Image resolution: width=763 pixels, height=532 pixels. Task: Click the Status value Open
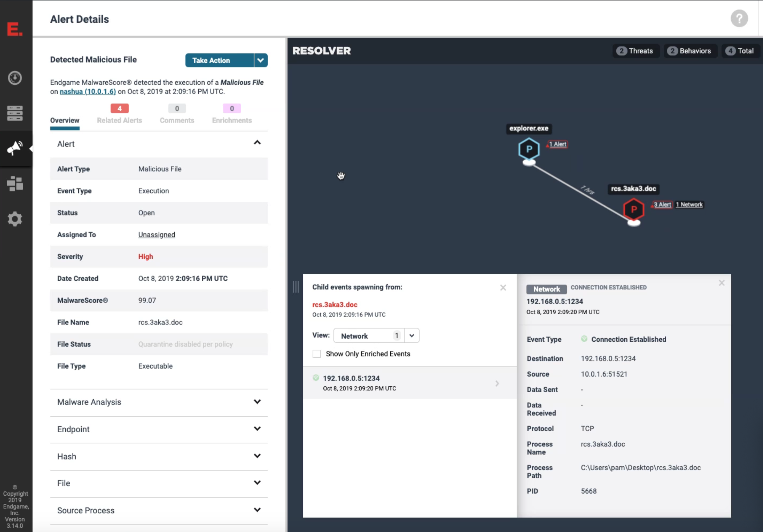coord(147,213)
